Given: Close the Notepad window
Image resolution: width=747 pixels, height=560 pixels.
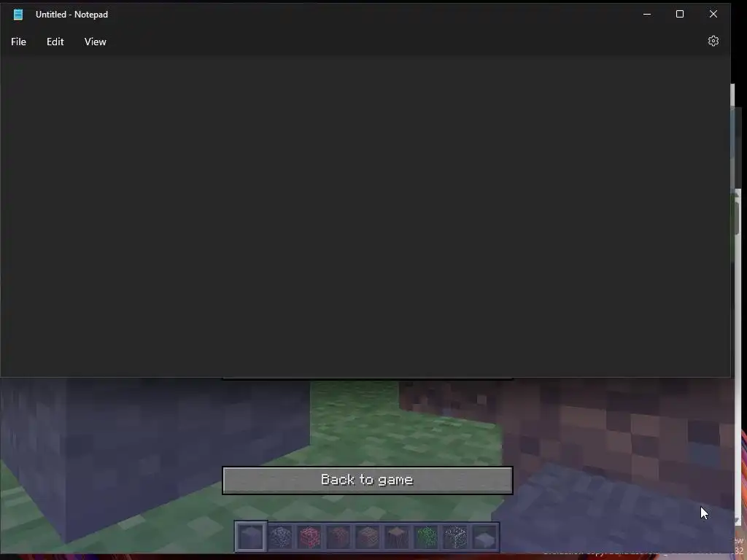Looking at the screenshot, I should (713, 15).
